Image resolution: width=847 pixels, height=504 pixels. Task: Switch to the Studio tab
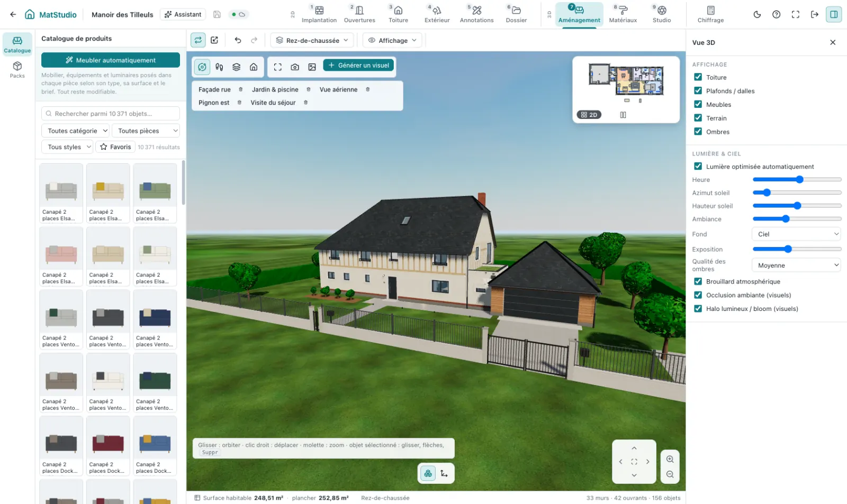pyautogui.click(x=661, y=14)
